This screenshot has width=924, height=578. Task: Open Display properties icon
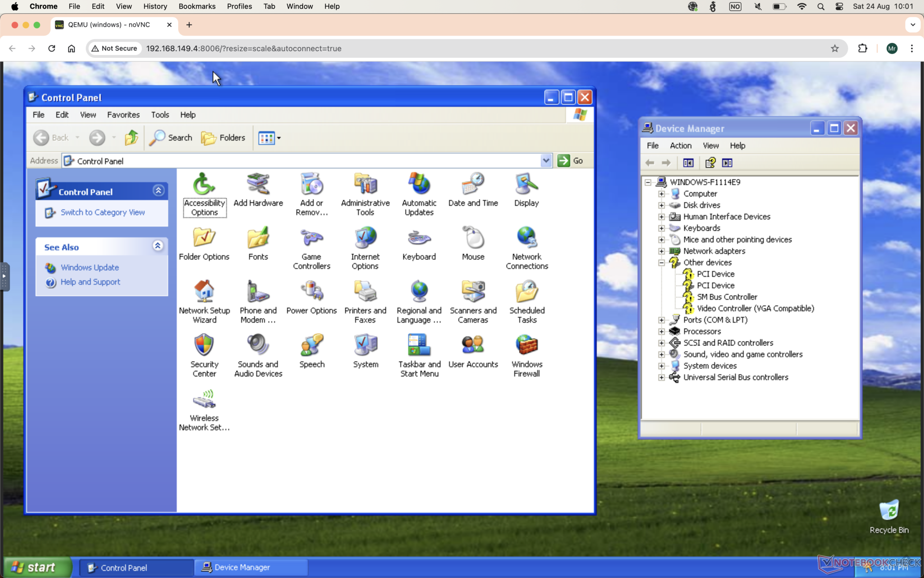526,190
